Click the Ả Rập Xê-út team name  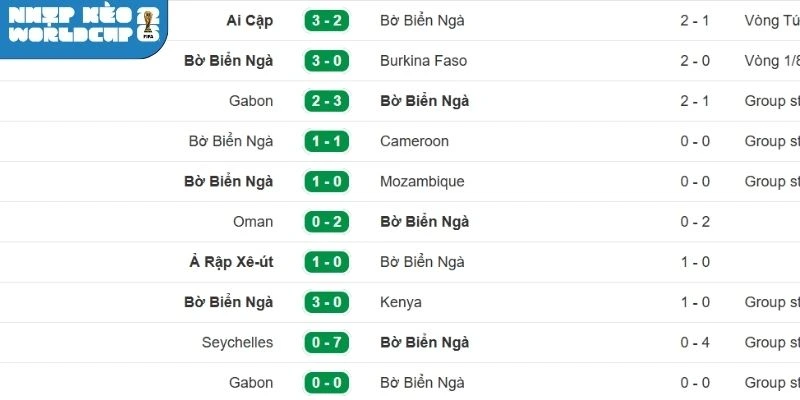pos(231,262)
